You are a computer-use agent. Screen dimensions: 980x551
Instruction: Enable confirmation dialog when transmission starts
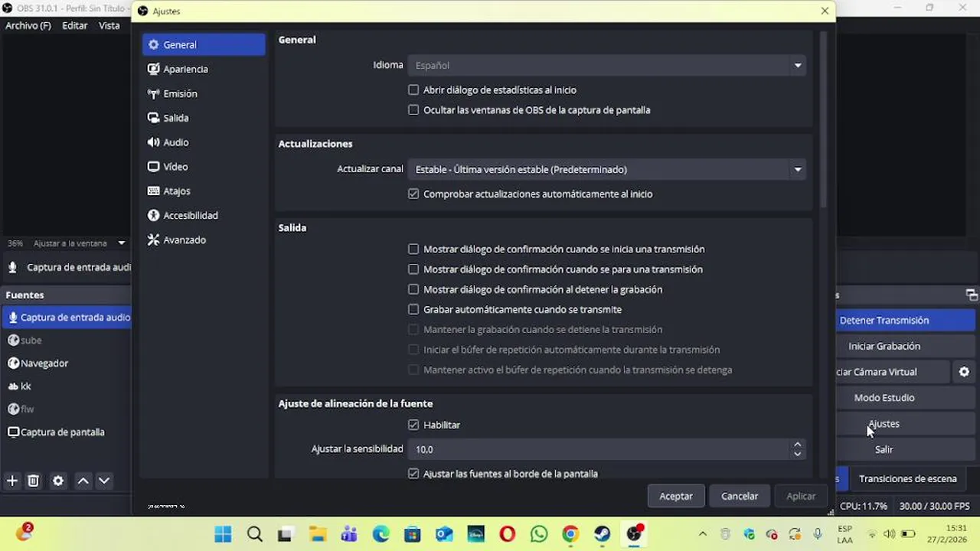(x=413, y=249)
